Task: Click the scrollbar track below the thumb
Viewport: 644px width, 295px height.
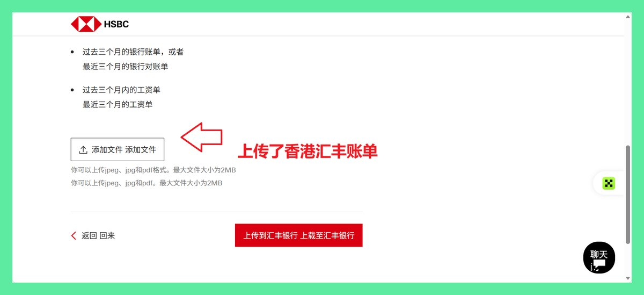Action: (x=628, y=259)
